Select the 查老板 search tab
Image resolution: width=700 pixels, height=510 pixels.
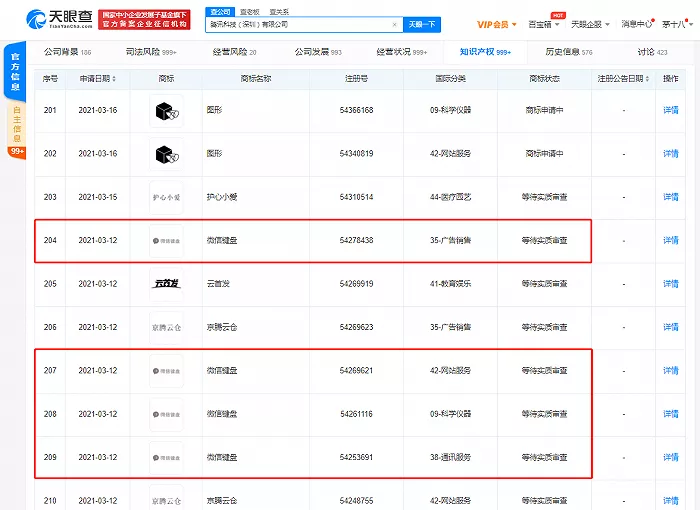tap(250, 12)
